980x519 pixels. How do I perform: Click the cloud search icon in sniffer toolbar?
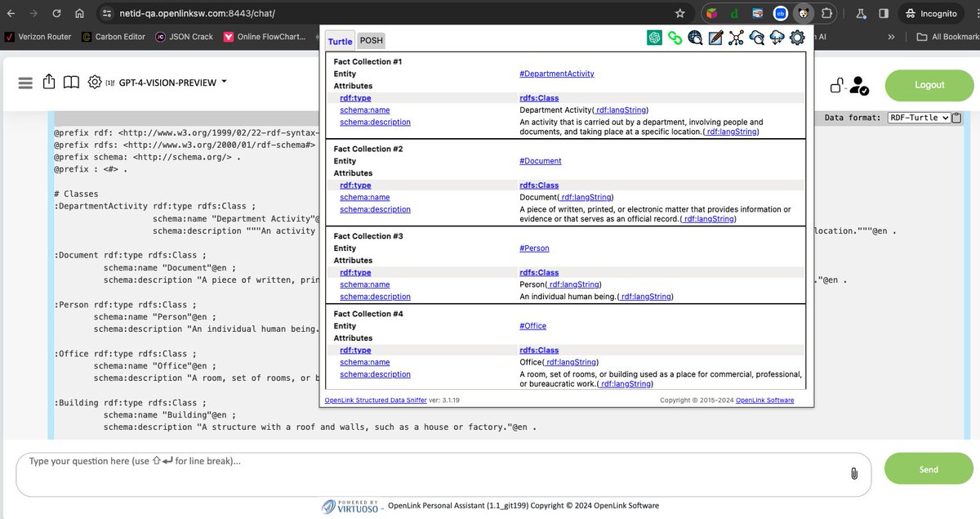click(x=756, y=38)
